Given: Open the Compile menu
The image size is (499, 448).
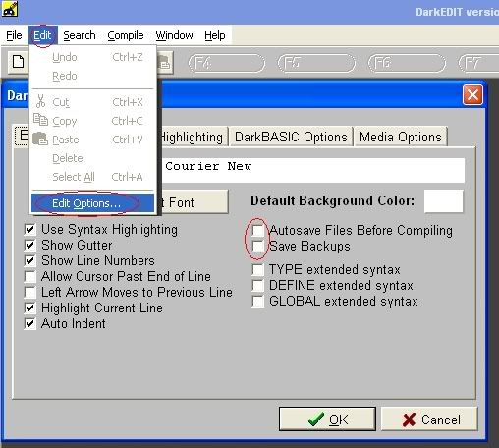Looking at the screenshot, I should point(126,35).
